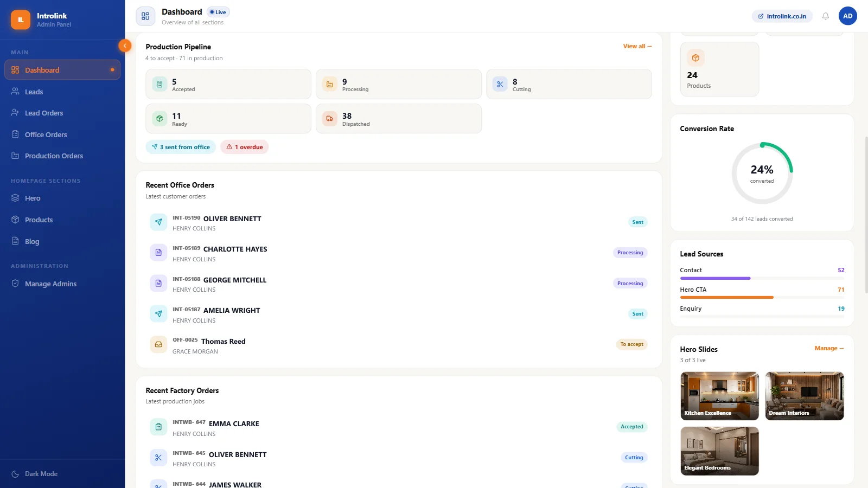Click To accept badge on Thomas Reed
Viewport: 868px width, 488px height.
click(632, 344)
